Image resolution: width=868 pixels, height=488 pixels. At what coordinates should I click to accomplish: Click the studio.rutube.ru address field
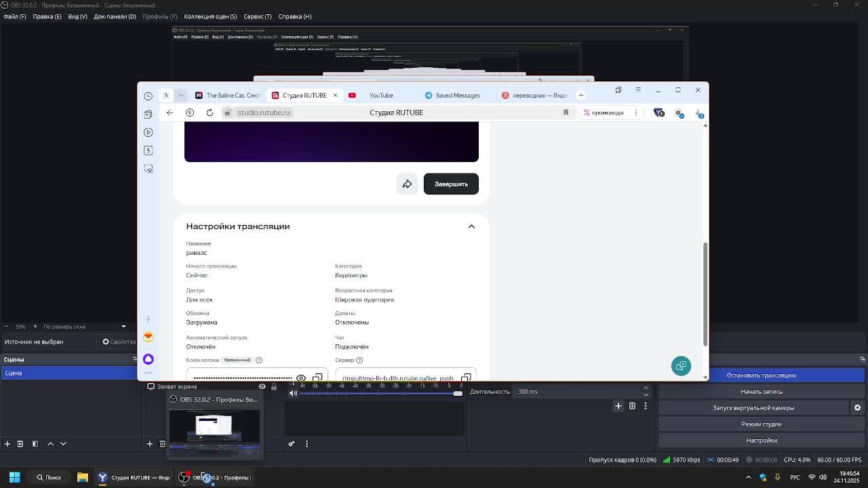pyautogui.click(x=264, y=113)
